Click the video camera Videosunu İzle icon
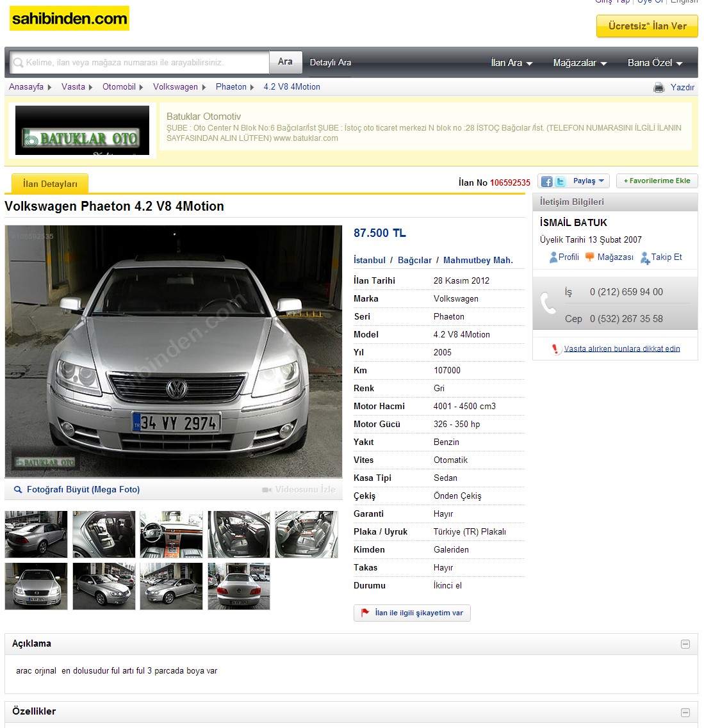This screenshot has height=728, width=704. (x=266, y=490)
